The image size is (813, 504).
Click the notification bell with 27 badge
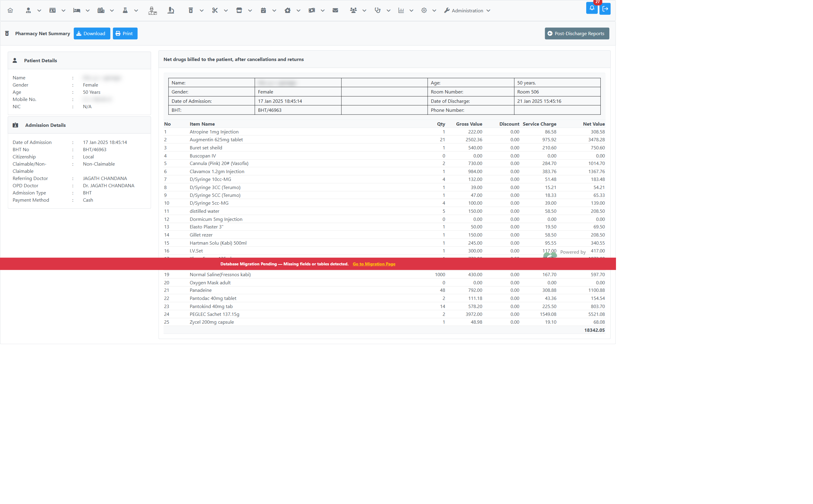coord(592,8)
